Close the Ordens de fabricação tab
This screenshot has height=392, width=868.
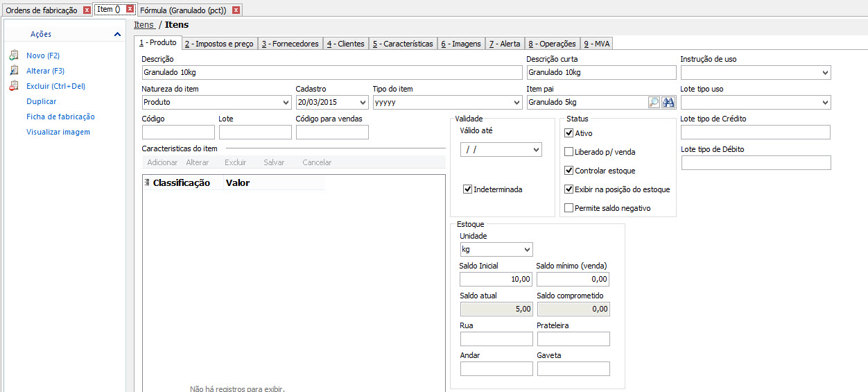(87, 10)
